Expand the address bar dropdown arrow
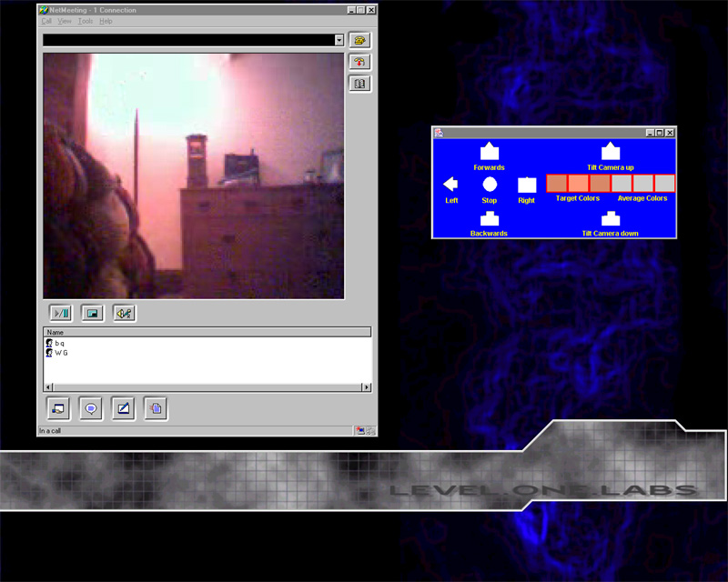The width and height of the screenshot is (728, 582). (x=339, y=40)
